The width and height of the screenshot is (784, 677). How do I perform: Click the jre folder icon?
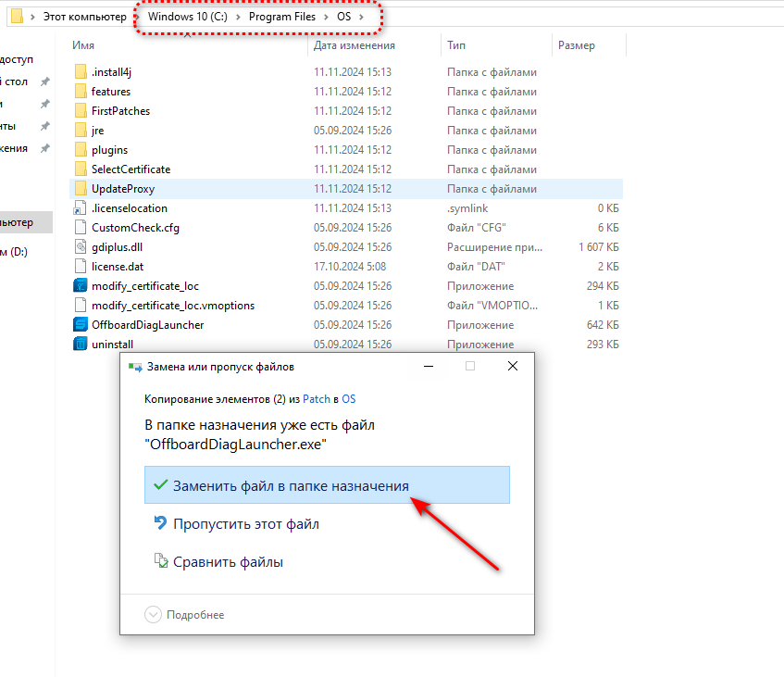(80, 131)
